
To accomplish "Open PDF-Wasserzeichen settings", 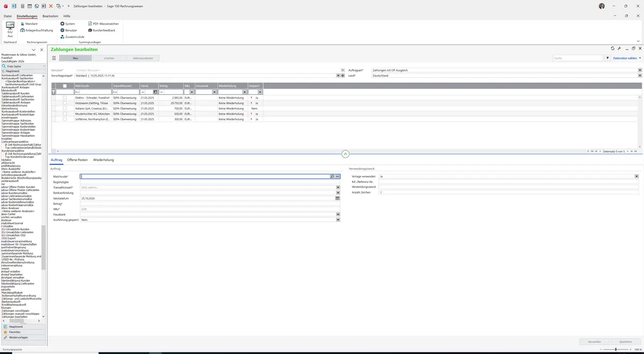I will [103, 24].
